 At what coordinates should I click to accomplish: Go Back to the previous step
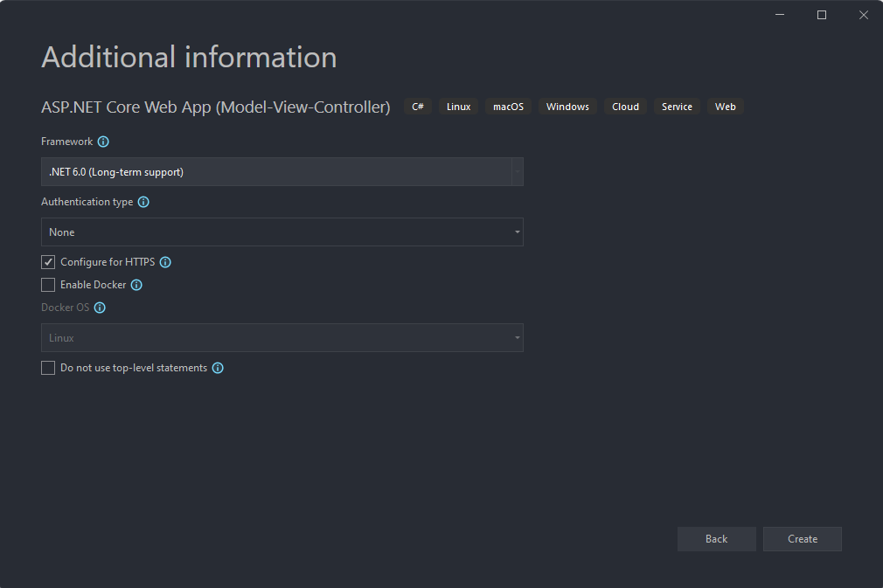[x=716, y=539]
